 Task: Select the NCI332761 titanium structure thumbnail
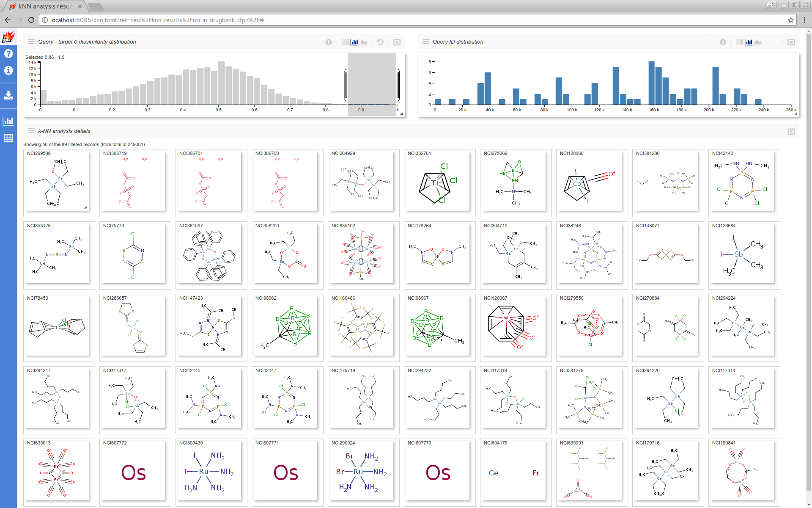pos(437,182)
